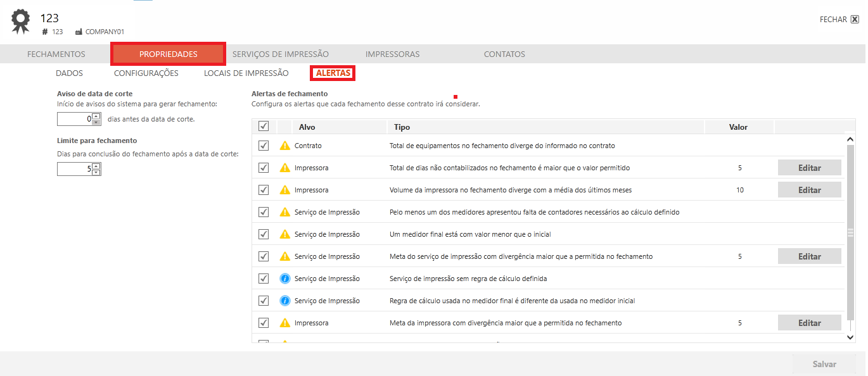Uncheck the Contrato alert checkbox

tap(264, 146)
